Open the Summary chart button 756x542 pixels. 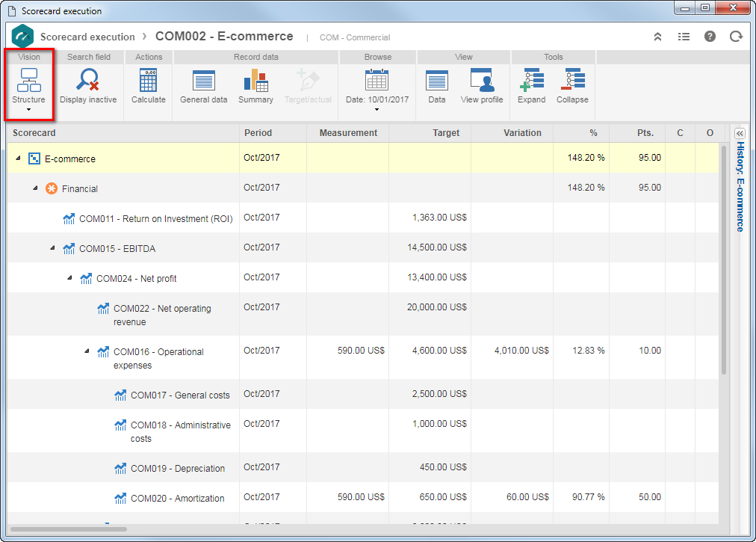255,86
